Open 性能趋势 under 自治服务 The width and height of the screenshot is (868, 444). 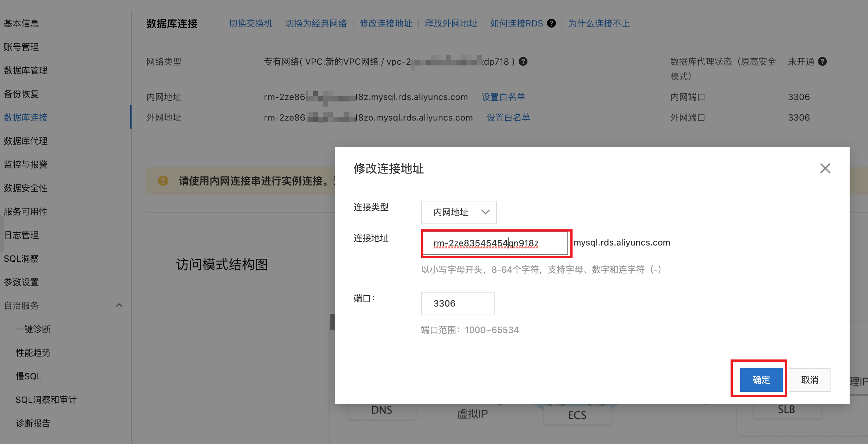pos(33,352)
